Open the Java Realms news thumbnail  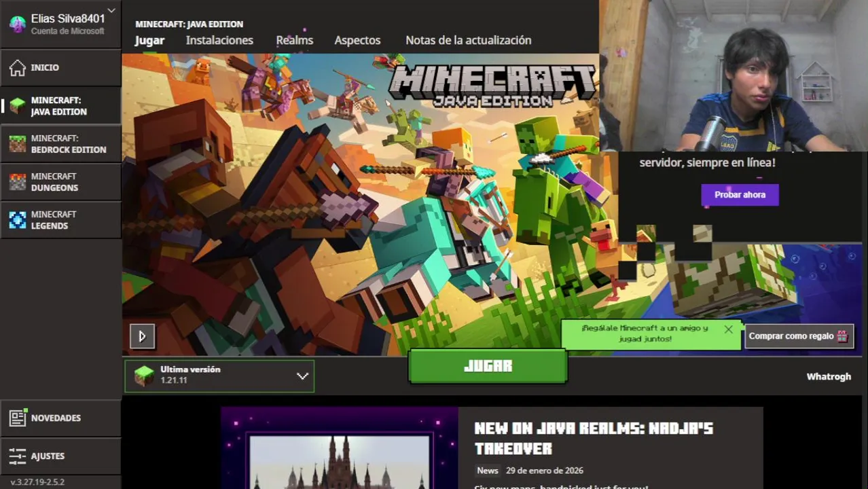[x=340, y=448]
